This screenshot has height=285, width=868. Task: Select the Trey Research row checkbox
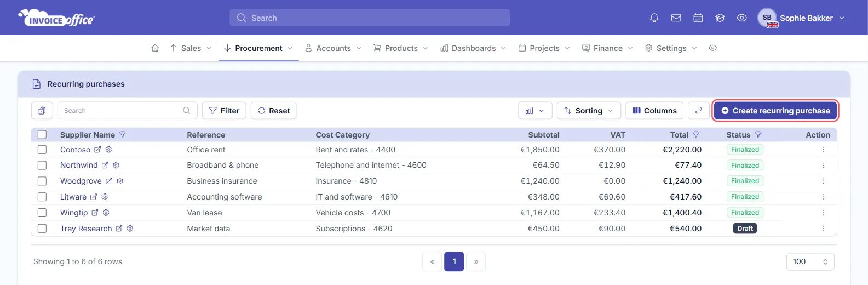click(42, 229)
